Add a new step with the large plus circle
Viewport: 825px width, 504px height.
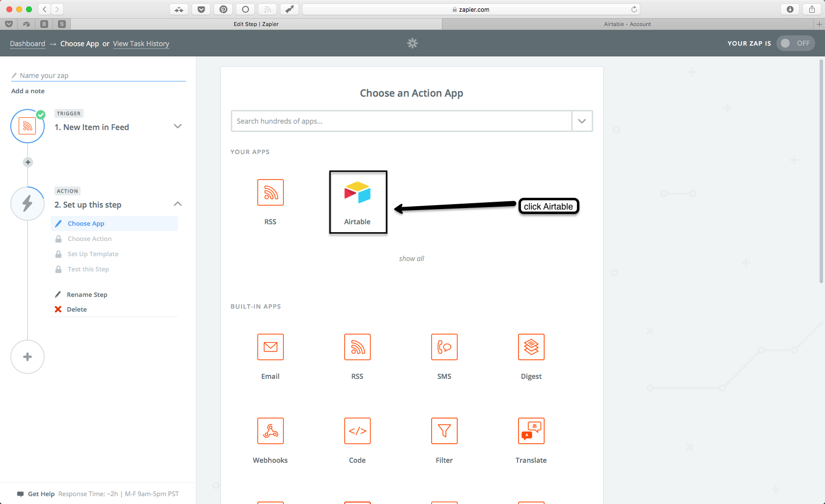27,357
